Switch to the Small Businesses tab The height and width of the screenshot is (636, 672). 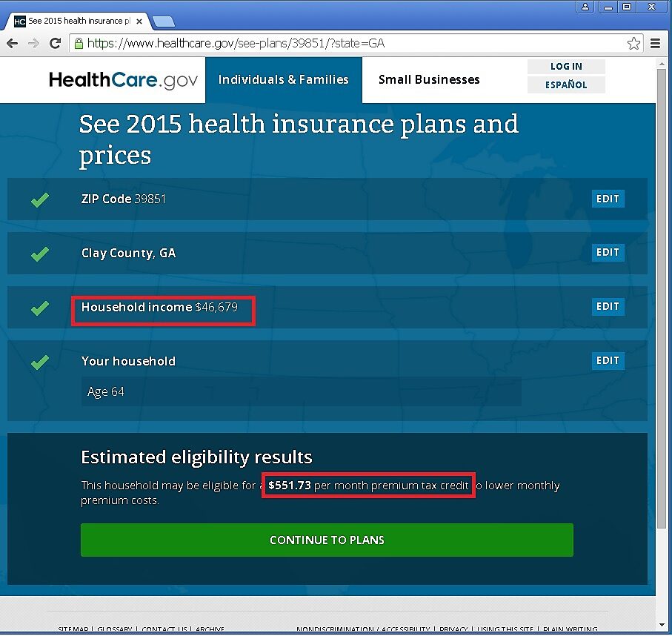429,80
